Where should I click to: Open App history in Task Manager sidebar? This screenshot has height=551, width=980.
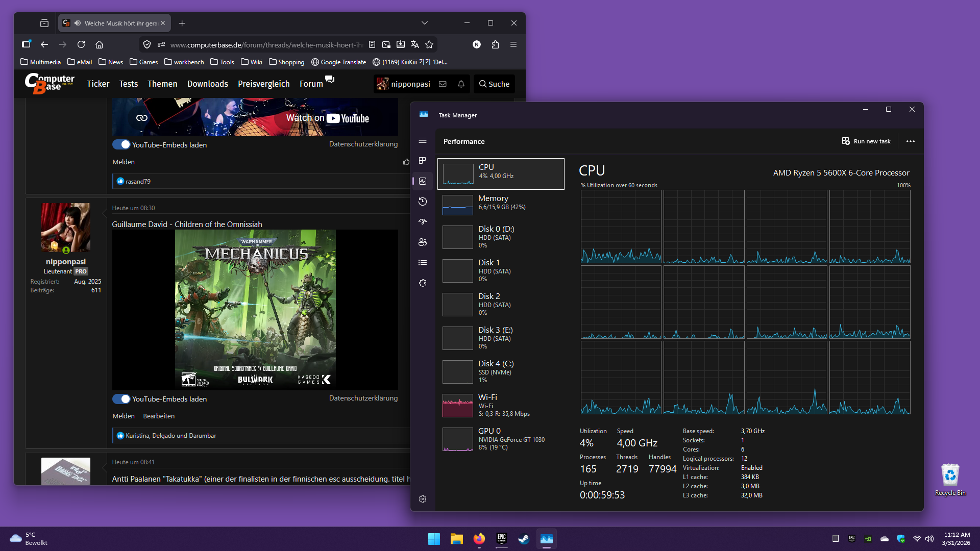423,202
